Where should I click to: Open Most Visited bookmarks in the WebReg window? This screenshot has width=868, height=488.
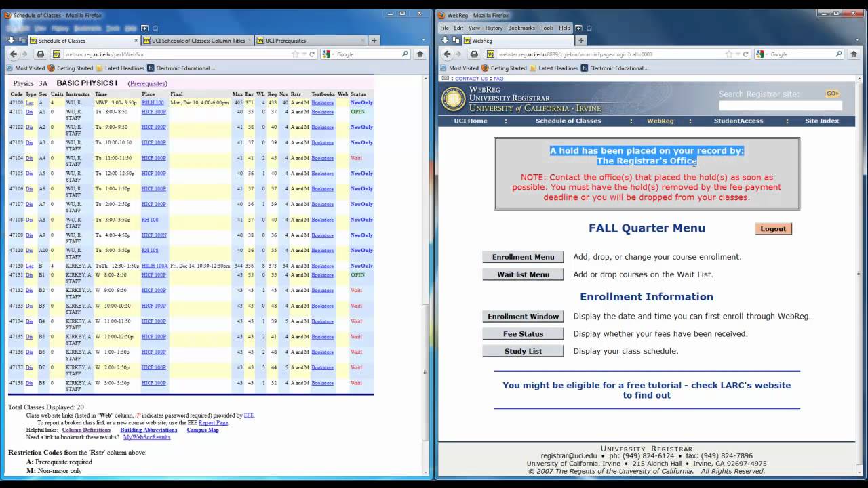(459, 68)
